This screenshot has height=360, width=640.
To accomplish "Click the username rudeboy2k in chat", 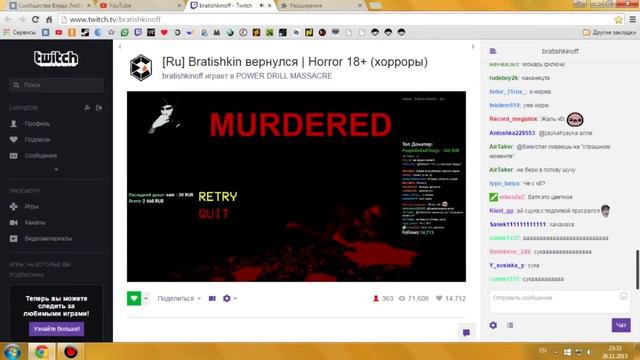I will click(504, 78).
